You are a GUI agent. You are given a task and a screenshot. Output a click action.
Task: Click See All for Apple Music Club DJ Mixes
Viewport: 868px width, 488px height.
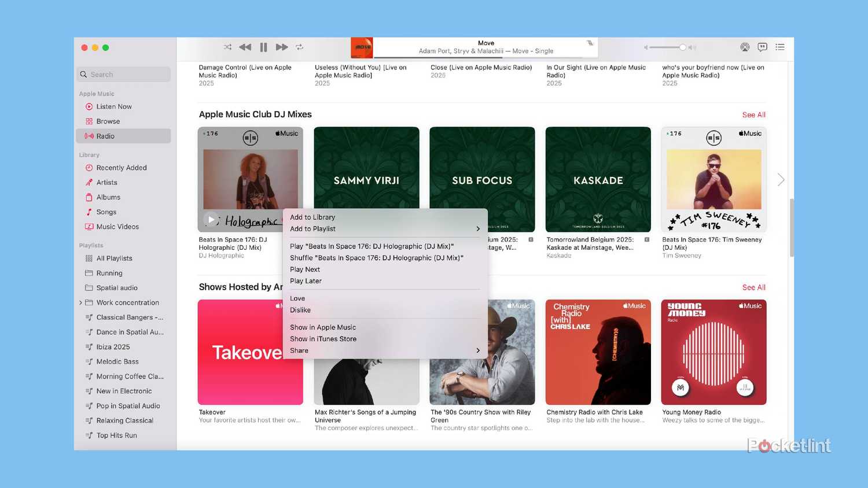click(753, 114)
